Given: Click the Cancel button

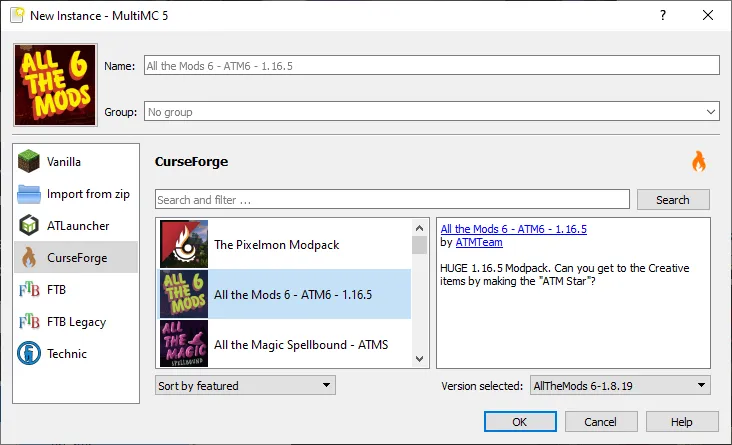Looking at the screenshot, I should [x=601, y=422].
